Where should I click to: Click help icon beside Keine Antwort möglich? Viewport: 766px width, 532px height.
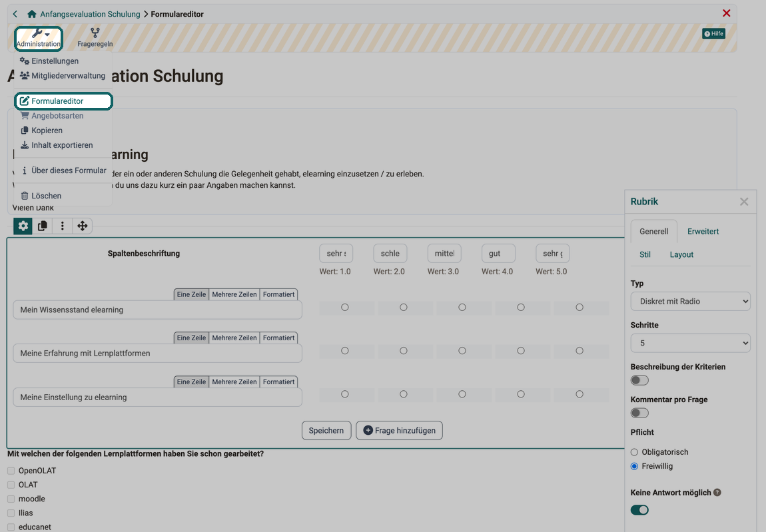(x=717, y=493)
